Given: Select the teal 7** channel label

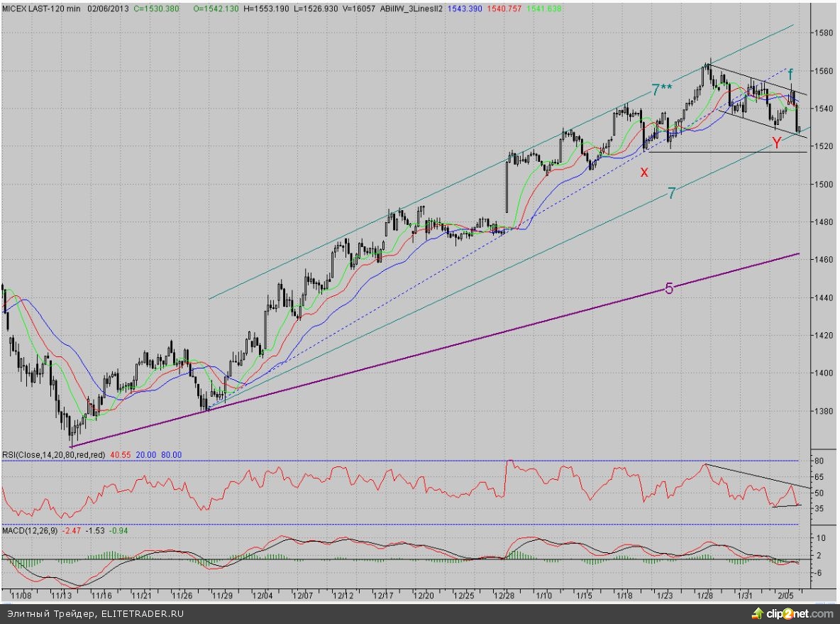Looking at the screenshot, I should click(662, 89).
